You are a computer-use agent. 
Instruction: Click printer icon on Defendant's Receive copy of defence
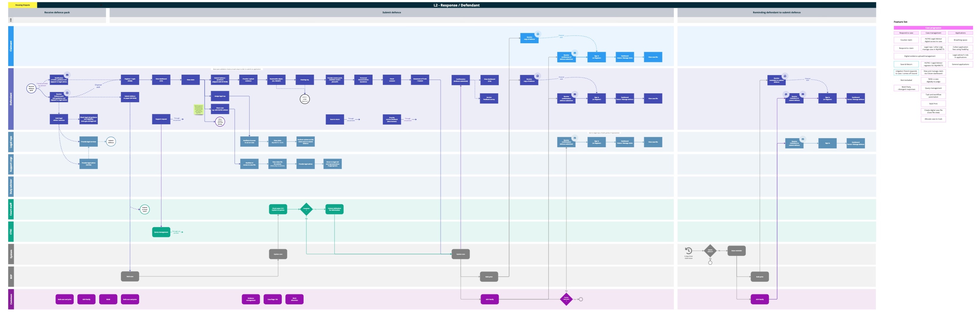537,76
